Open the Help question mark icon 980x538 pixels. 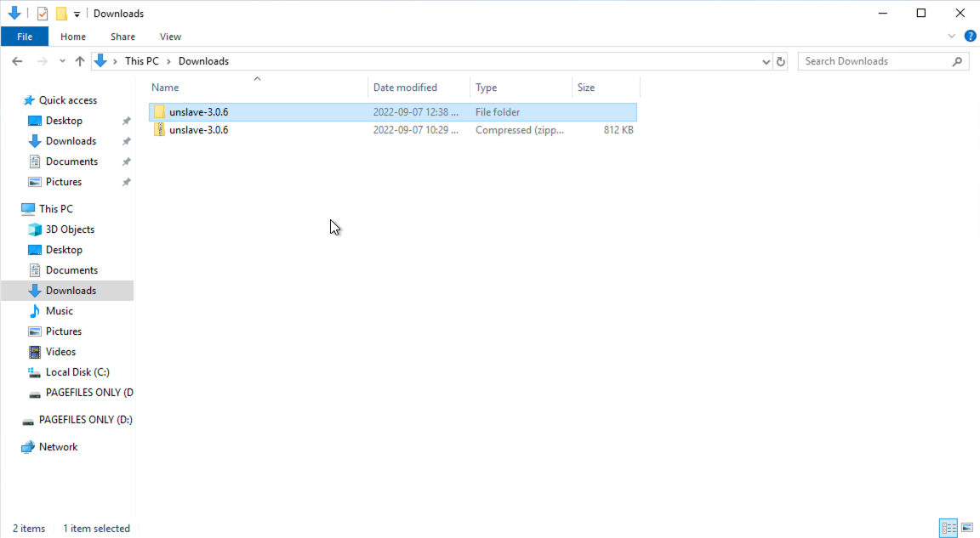[970, 37]
